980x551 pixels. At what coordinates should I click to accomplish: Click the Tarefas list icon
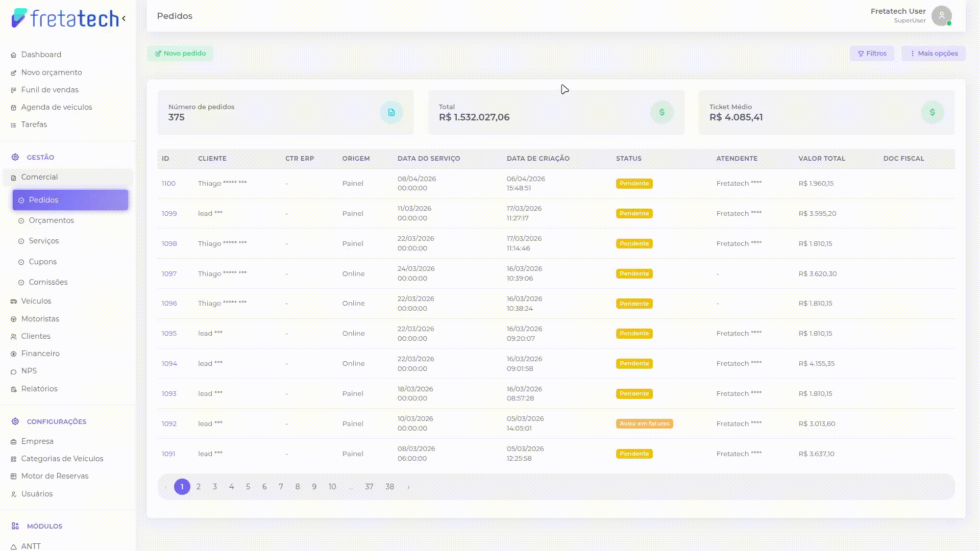(x=14, y=125)
